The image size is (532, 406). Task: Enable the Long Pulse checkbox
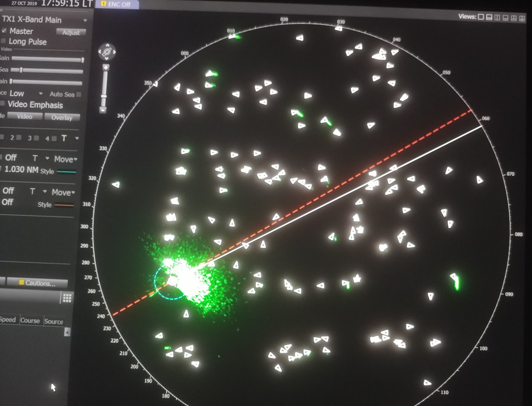(x=3, y=41)
